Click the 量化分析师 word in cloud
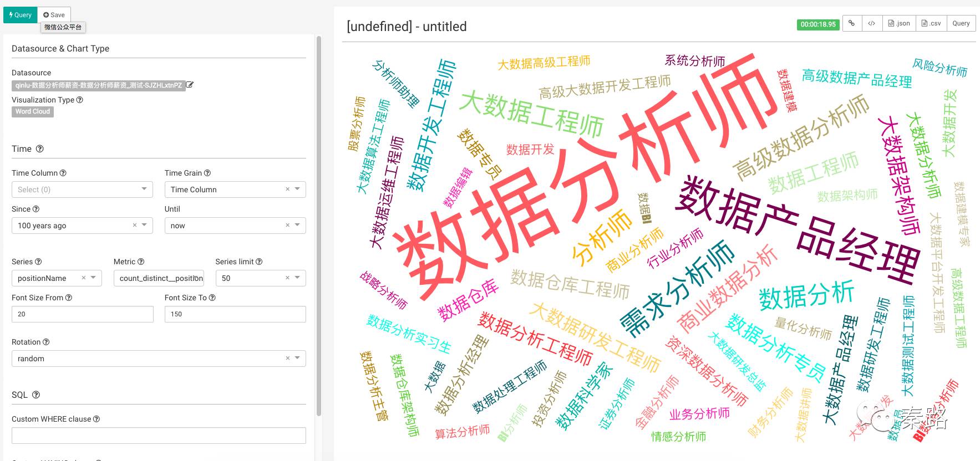Image resolution: width=980 pixels, height=461 pixels. 803,328
